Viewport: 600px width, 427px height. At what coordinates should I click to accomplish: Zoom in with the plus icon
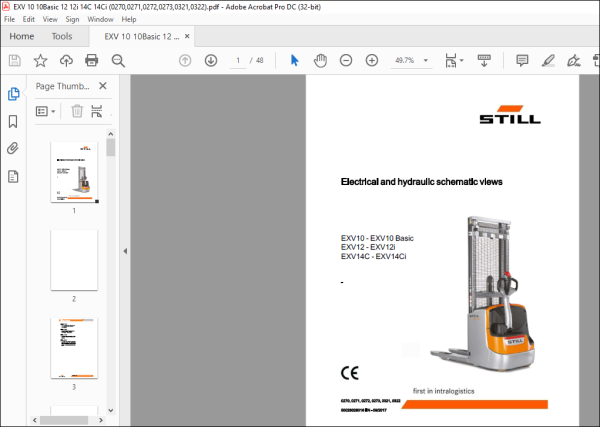point(372,60)
